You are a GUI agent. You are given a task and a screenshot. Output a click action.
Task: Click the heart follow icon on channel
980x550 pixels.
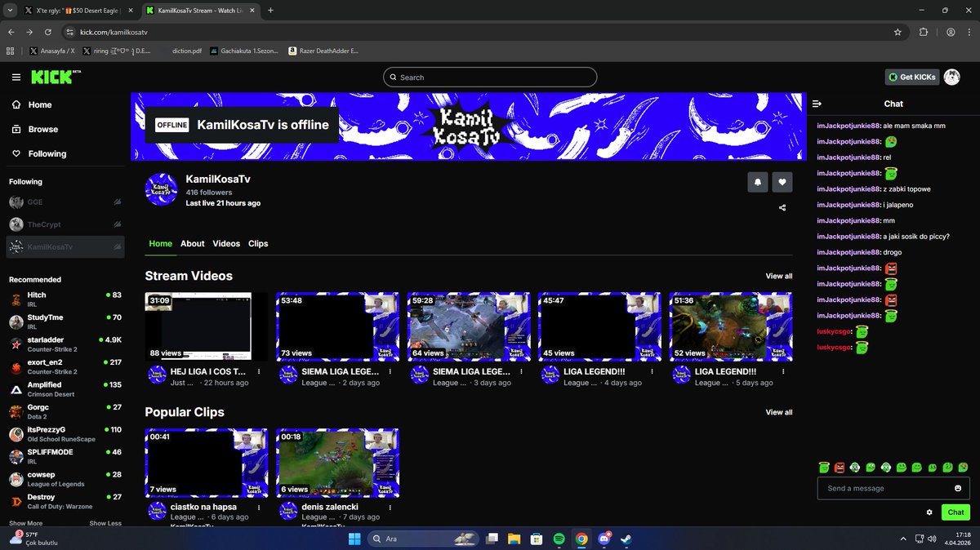782,182
